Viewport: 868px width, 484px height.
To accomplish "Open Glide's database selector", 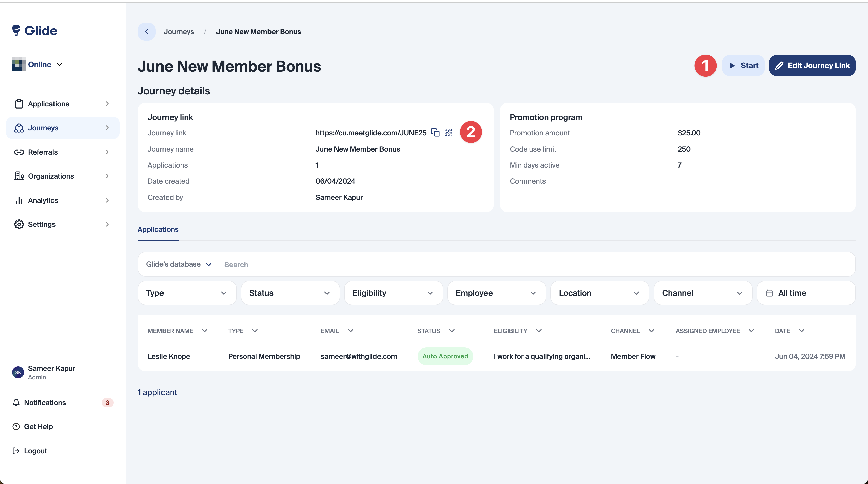I will click(179, 264).
